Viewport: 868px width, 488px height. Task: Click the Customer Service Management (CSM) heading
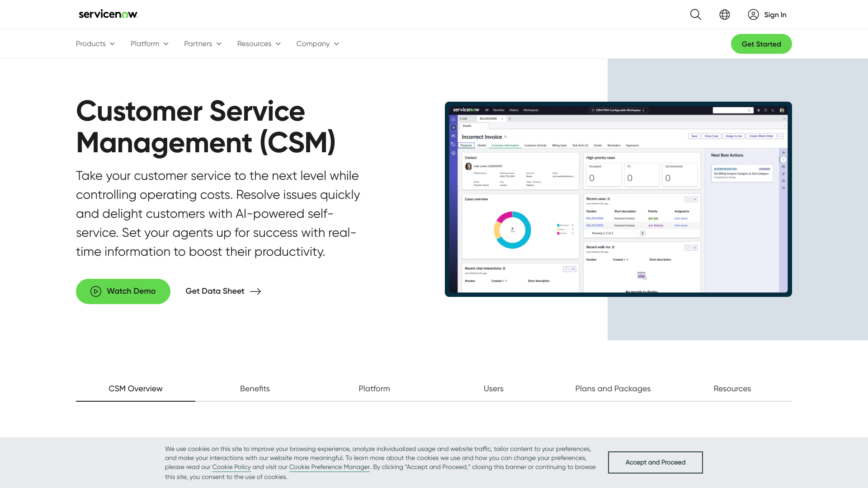click(x=206, y=127)
